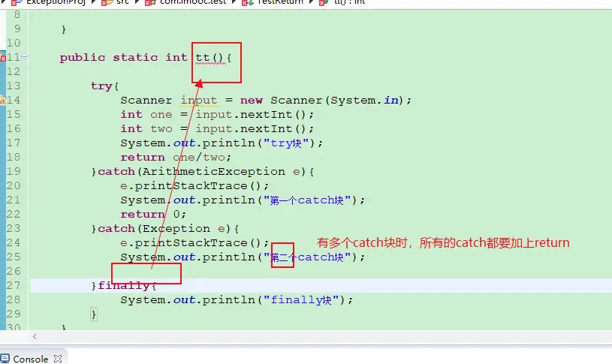612x364 pixels.
Task: Click the error marker beside line 11
Action: [x=2, y=57]
